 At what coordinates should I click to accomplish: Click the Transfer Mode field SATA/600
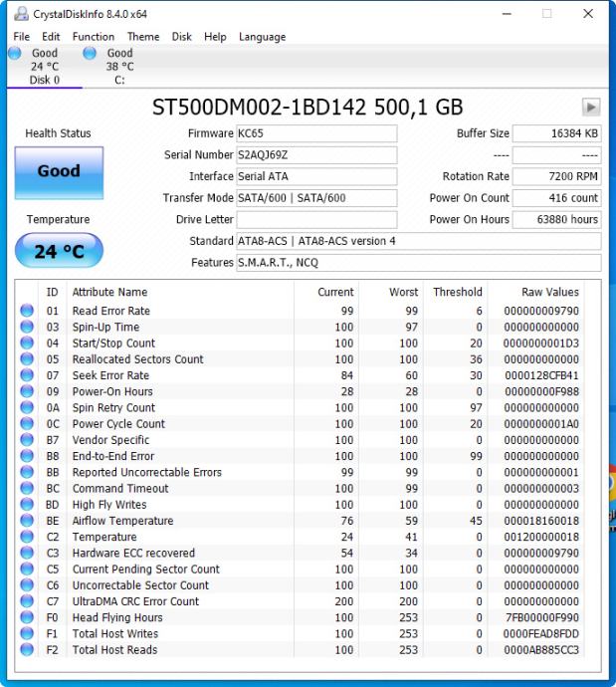point(316,198)
